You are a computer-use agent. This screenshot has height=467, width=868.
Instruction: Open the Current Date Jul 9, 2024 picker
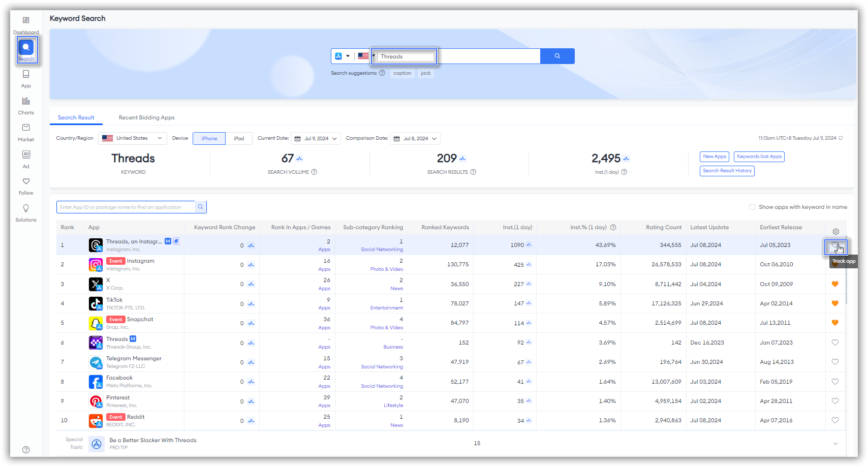click(x=316, y=138)
